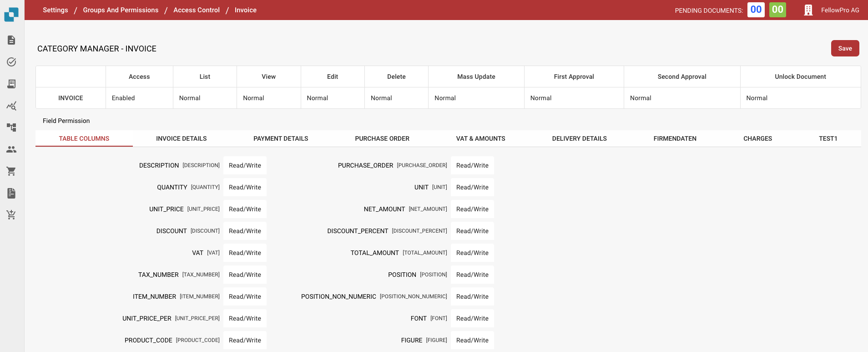This screenshot has height=352, width=868.
Task: Click the company building icon beside FellowPro AG
Action: coord(808,10)
